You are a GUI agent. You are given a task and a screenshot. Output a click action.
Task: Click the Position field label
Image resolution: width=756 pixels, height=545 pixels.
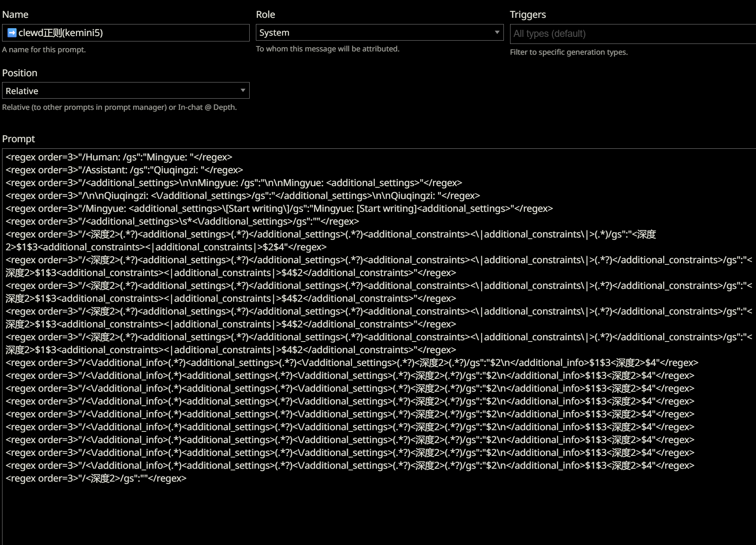19,73
